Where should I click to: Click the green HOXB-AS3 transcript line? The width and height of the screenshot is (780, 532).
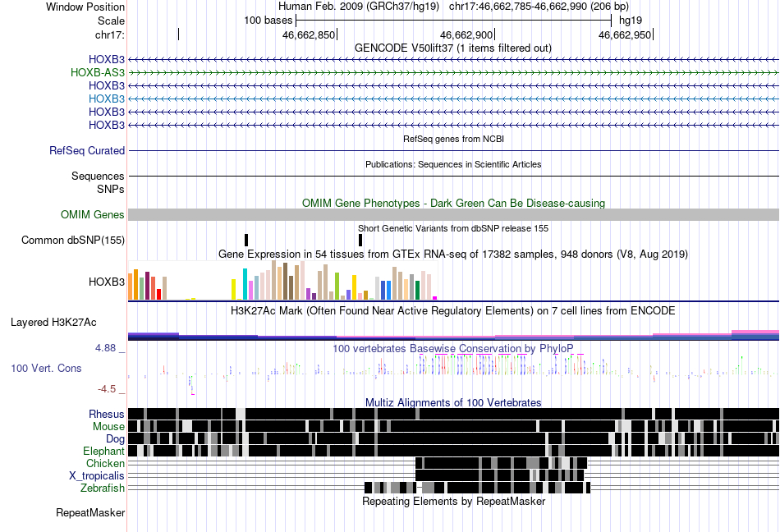[x=454, y=73]
